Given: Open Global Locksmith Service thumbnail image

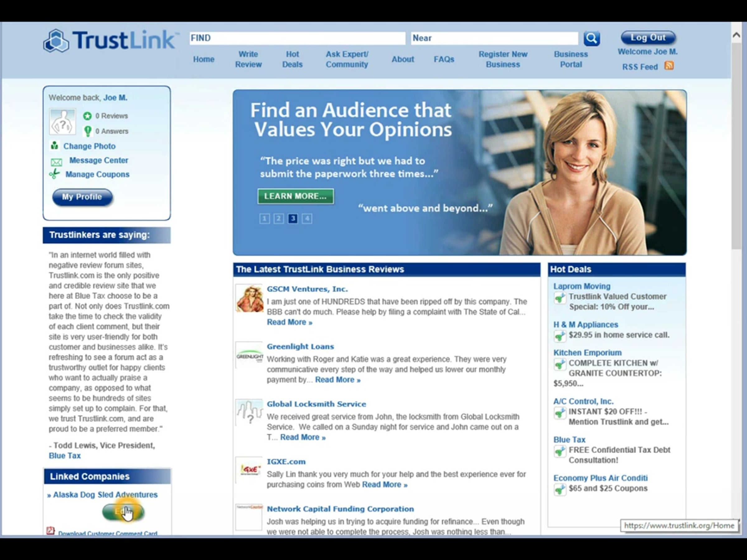Looking at the screenshot, I should click(x=249, y=413).
